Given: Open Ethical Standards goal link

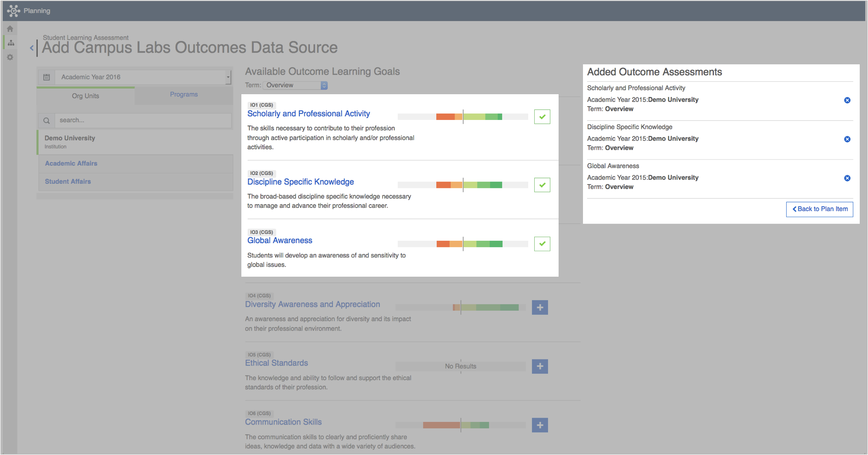Looking at the screenshot, I should [276, 363].
